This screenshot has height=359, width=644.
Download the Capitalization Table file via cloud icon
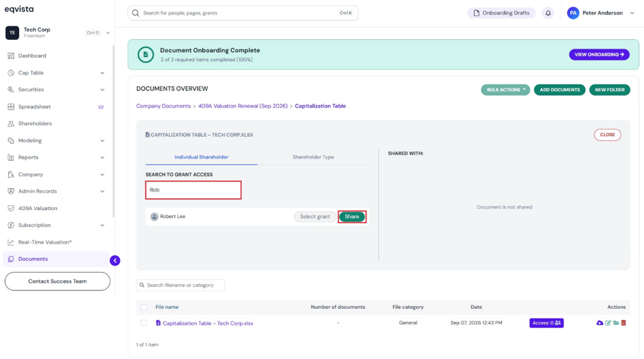(599, 323)
